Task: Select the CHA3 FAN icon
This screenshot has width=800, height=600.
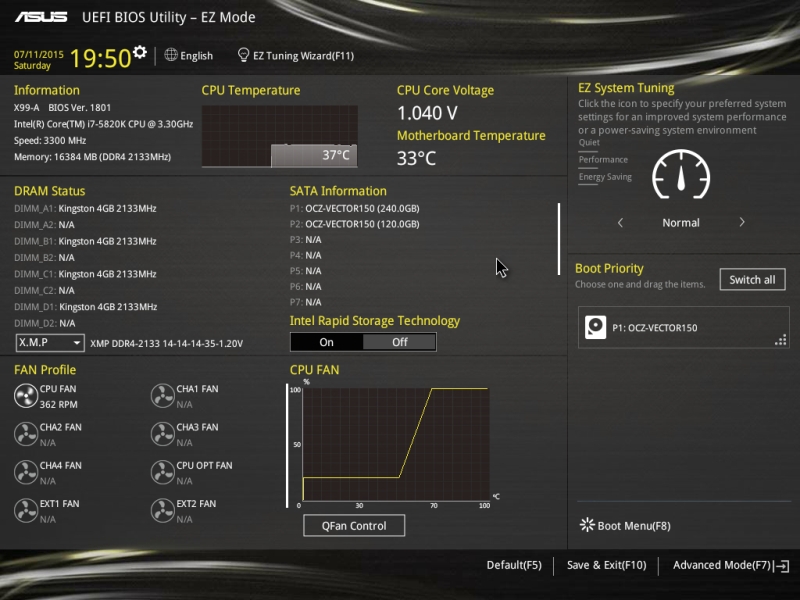Action: pyautogui.click(x=163, y=434)
